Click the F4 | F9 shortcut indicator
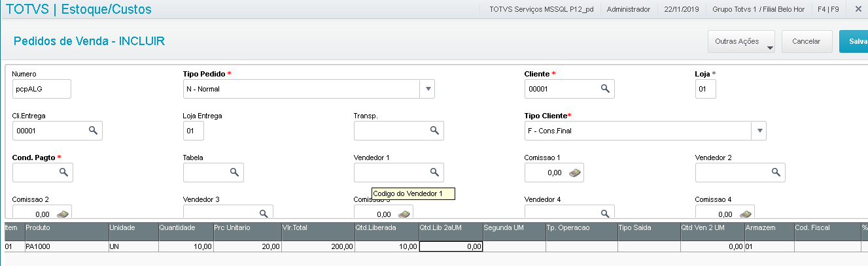The image size is (868, 266). click(828, 9)
